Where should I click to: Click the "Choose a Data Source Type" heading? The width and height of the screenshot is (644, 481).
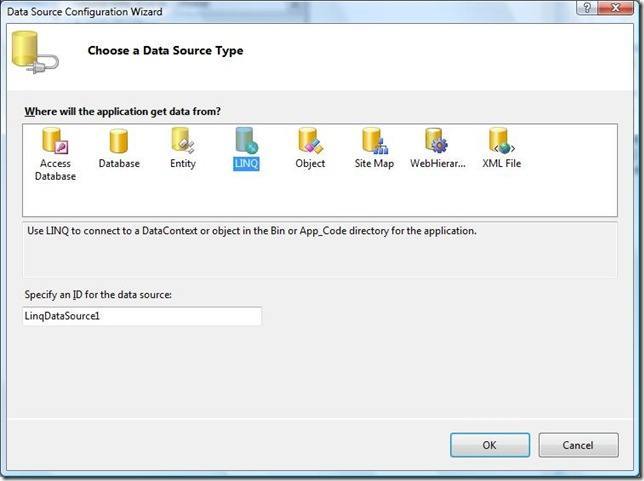tap(165, 50)
